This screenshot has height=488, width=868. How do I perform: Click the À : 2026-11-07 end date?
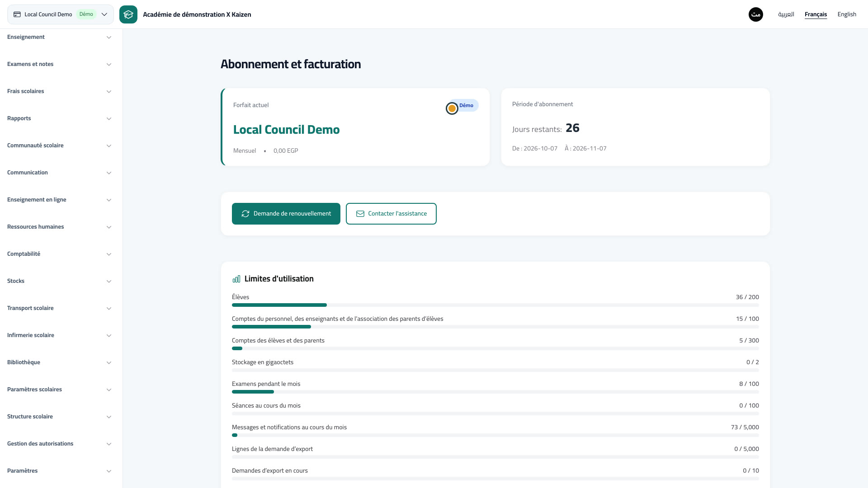coord(585,149)
